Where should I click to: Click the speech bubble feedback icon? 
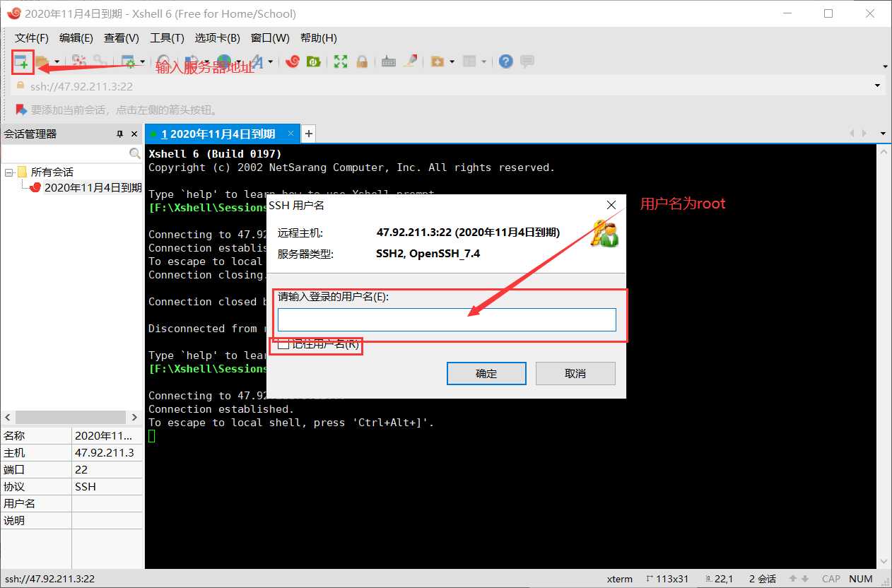click(527, 62)
